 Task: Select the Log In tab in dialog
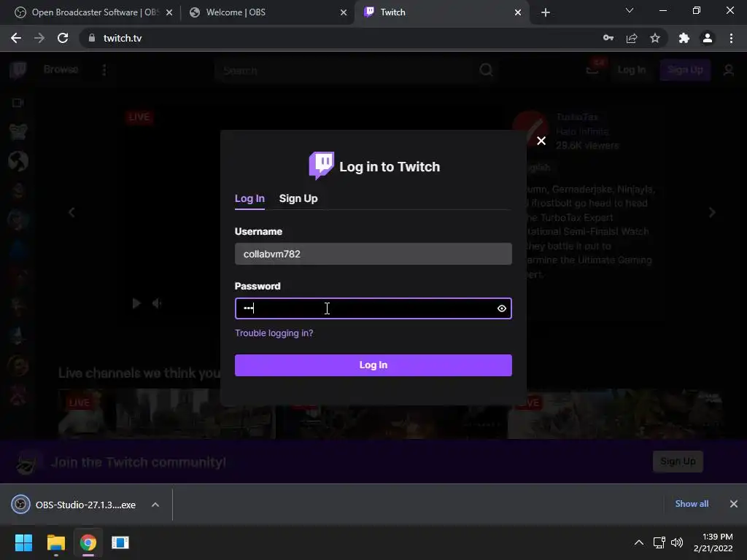point(249,198)
